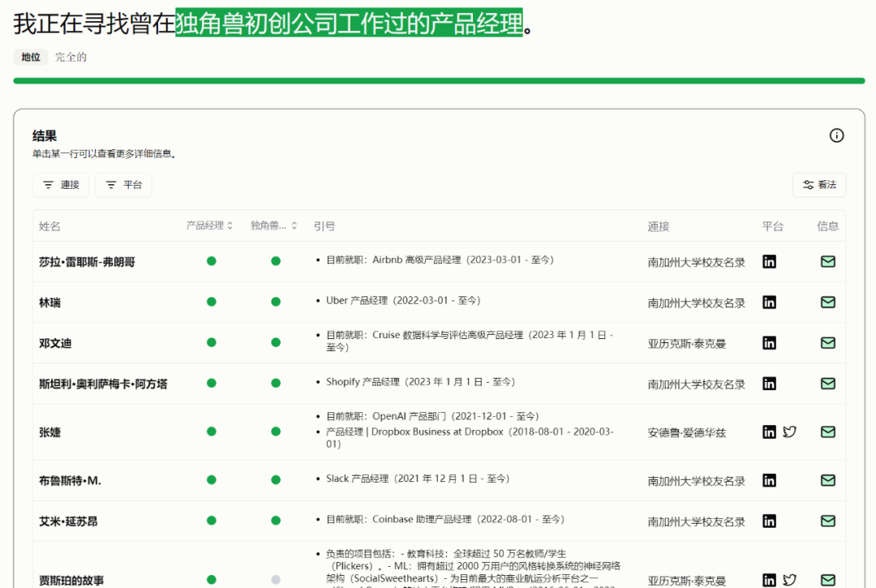Sort by 产品经理 column
The width and height of the screenshot is (876, 588).
[x=209, y=225]
